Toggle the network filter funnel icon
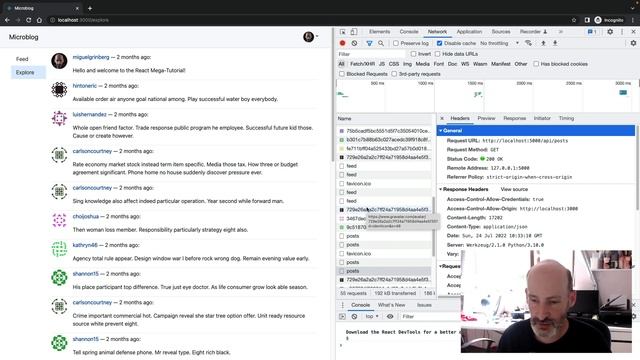Viewport: 640px width, 360px height. (x=369, y=43)
